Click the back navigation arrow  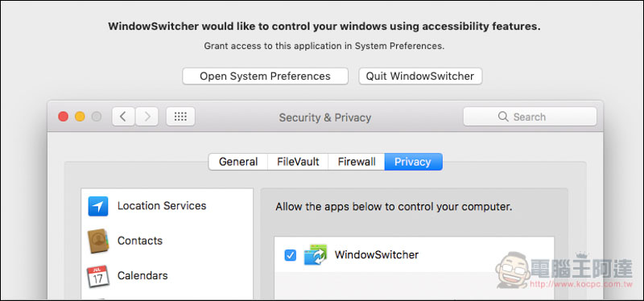click(124, 117)
